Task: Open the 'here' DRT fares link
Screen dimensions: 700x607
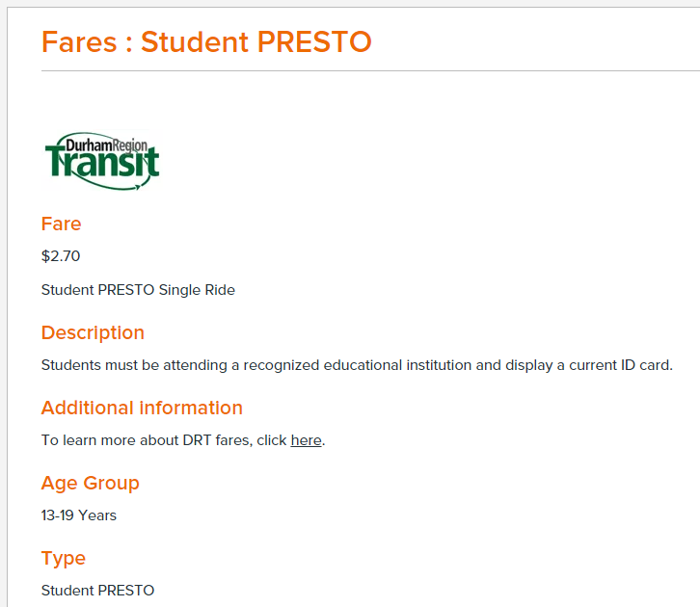Action: 306,440
